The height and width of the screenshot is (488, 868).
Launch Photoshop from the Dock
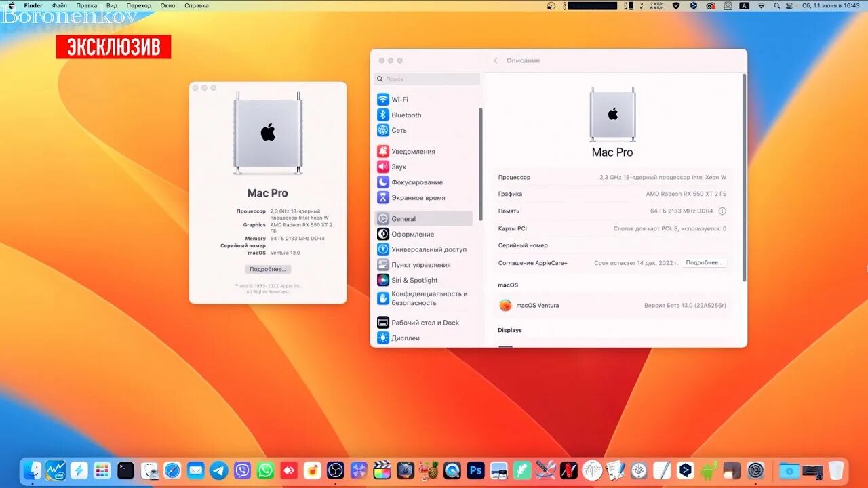tap(475, 470)
